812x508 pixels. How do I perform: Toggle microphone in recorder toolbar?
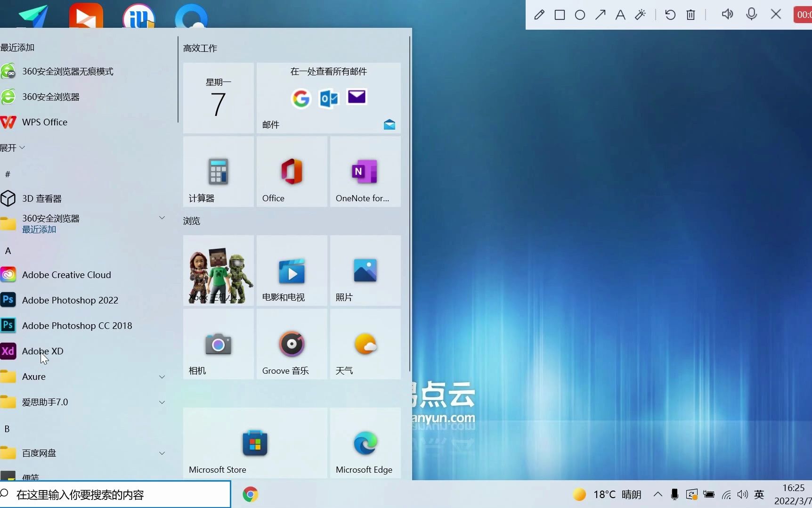(x=752, y=14)
